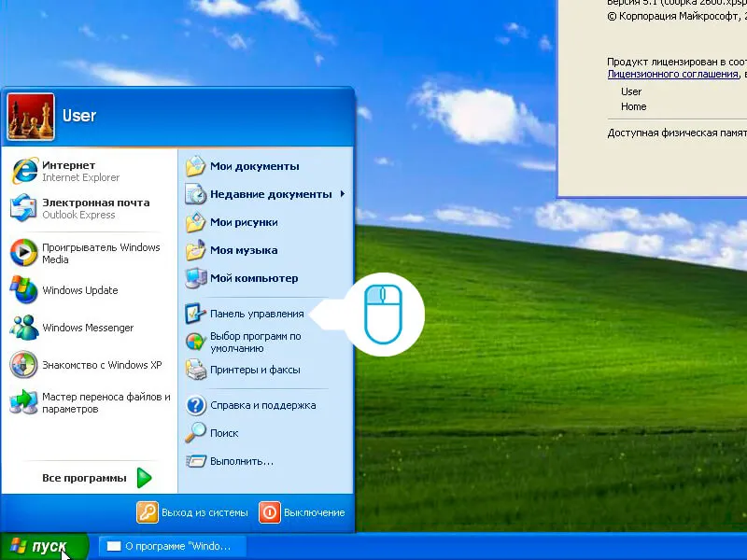Choose Проигрыватель Windows Media label
This screenshot has width=747, height=560.
(101, 253)
